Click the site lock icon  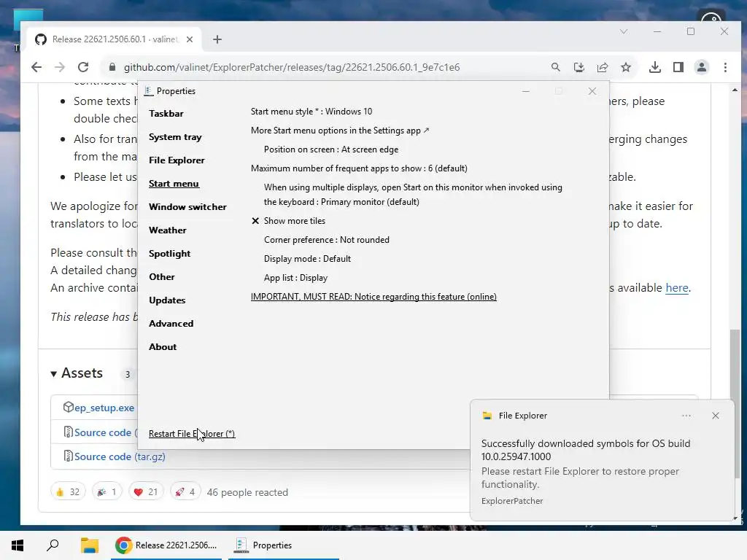[x=112, y=67]
